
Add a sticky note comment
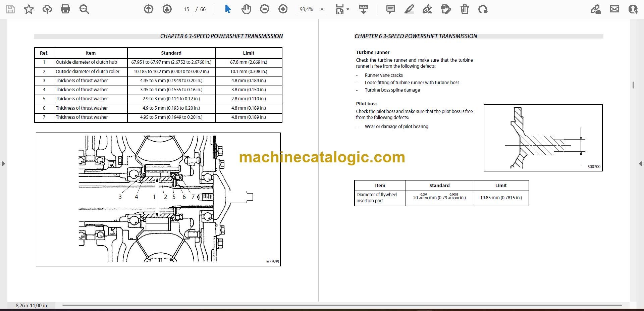pyautogui.click(x=391, y=9)
